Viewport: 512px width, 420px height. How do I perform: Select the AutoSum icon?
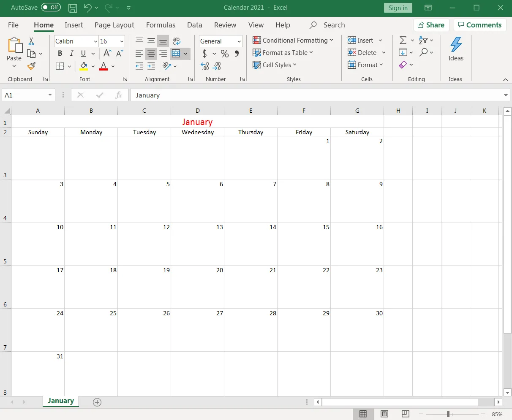click(403, 40)
